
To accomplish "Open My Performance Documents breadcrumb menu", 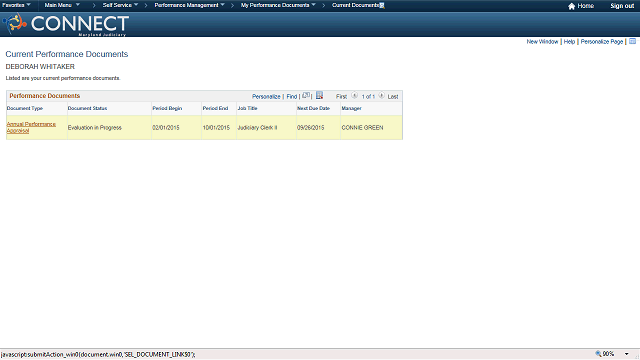I will point(278,5).
